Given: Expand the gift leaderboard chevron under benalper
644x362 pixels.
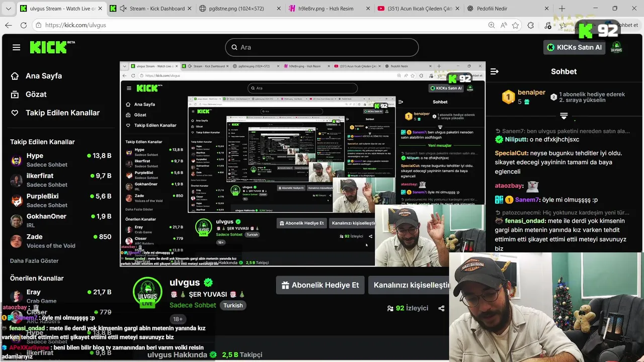Looking at the screenshot, I should pos(563,117).
